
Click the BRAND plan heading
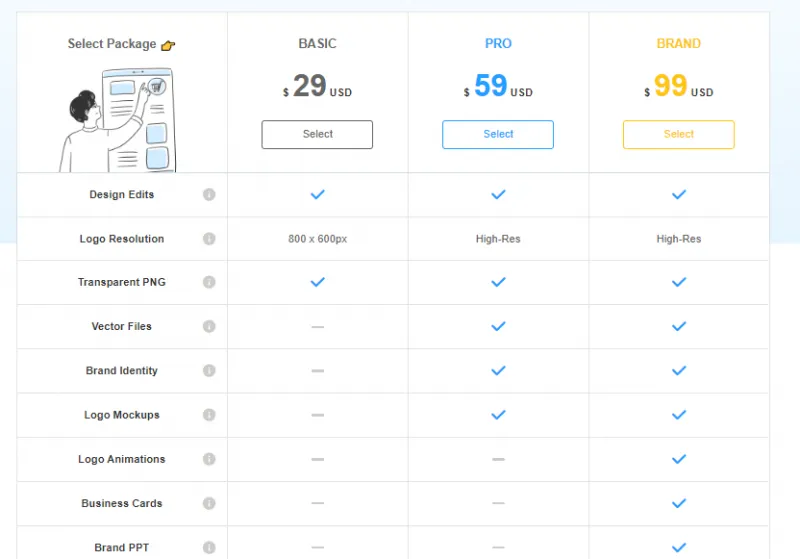click(678, 44)
